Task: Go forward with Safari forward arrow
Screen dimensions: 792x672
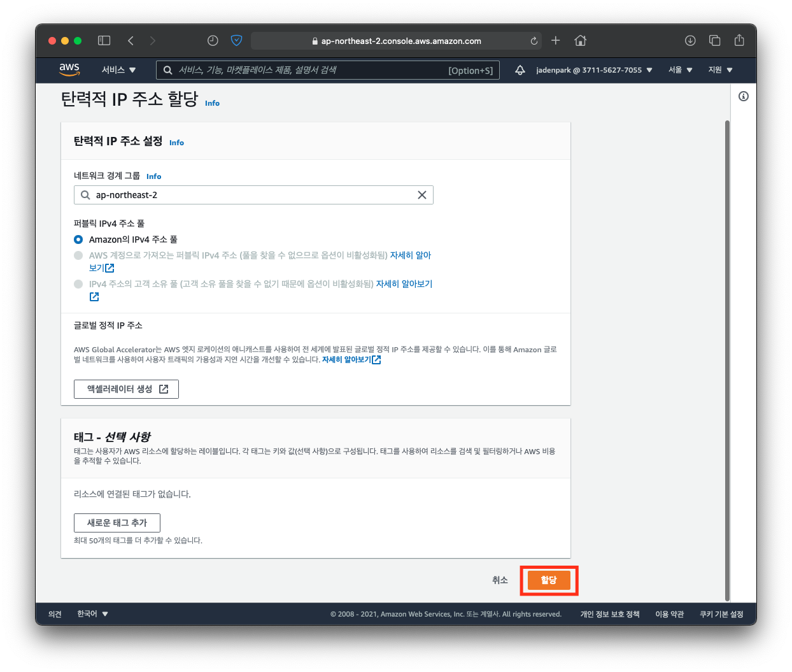Action: (x=152, y=41)
